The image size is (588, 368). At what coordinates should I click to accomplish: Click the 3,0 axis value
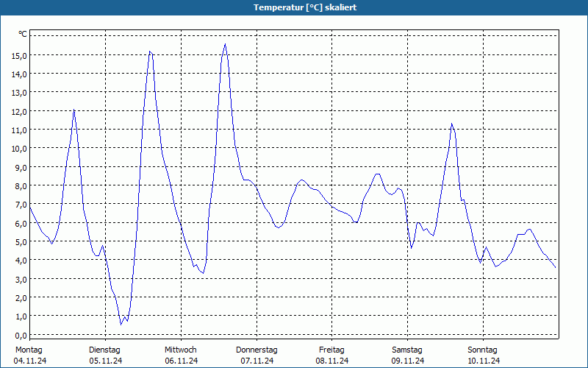point(21,279)
